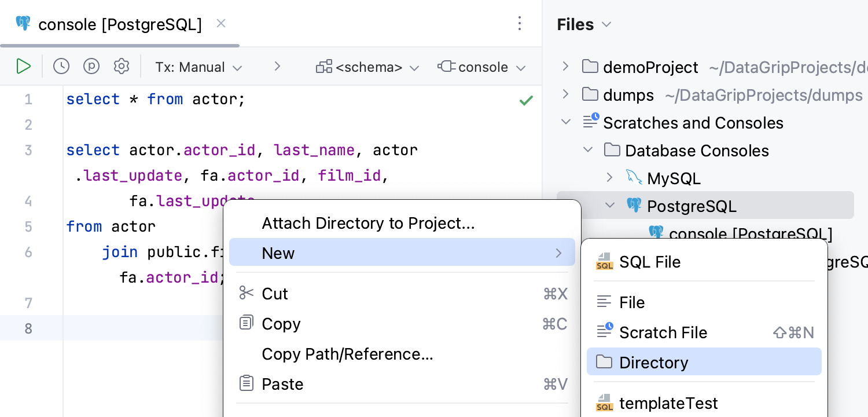Choose Copy Path/Reference...
868x417 pixels.
click(402, 354)
